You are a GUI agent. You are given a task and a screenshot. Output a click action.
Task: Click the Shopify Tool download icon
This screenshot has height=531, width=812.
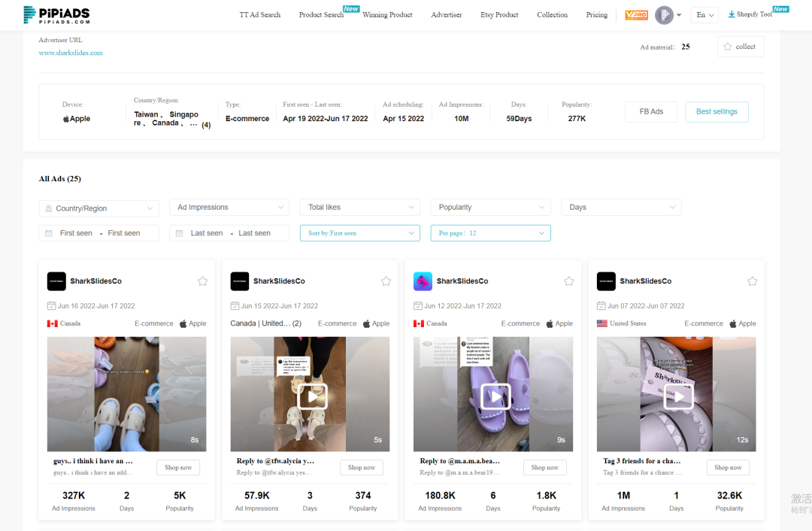732,14
